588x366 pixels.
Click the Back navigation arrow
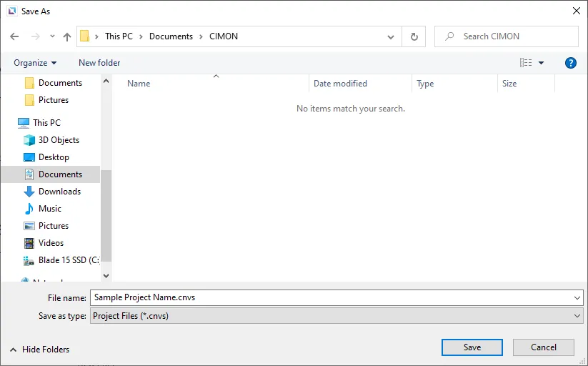(x=15, y=36)
